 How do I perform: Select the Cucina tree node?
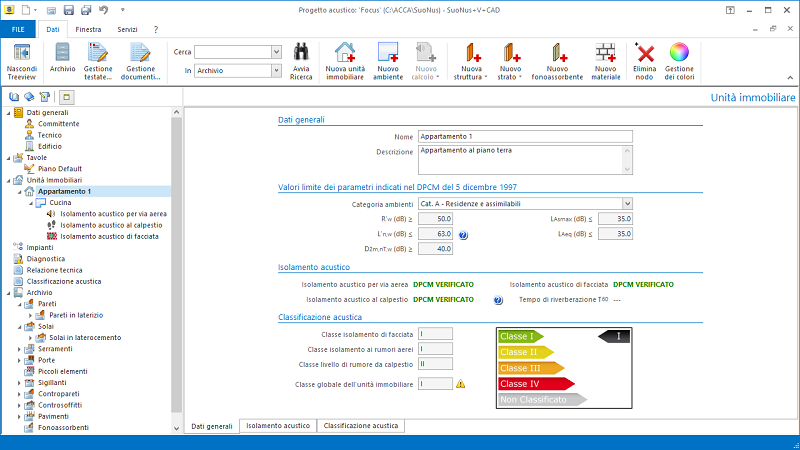60,203
